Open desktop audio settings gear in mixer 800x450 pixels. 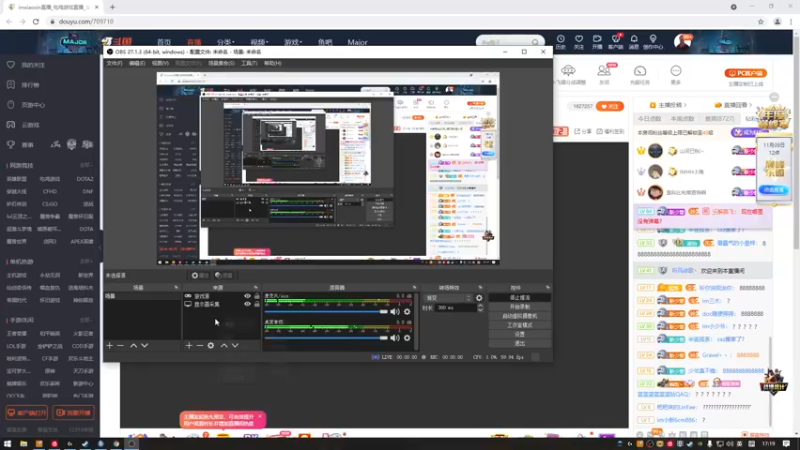tap(407, 338)
